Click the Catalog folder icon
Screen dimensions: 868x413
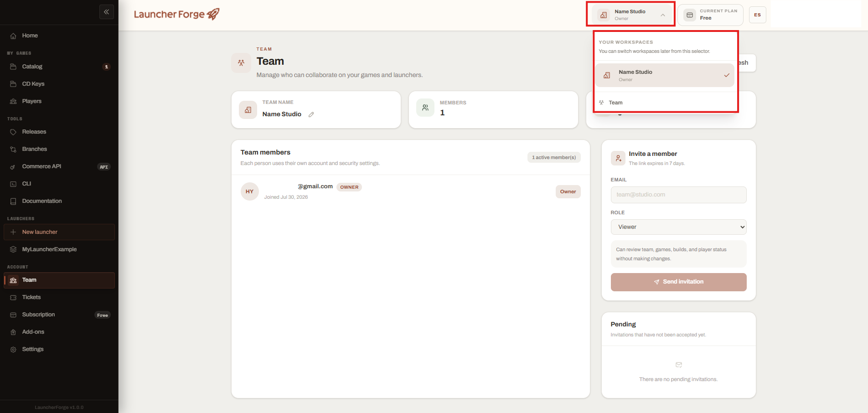[13, 67]
